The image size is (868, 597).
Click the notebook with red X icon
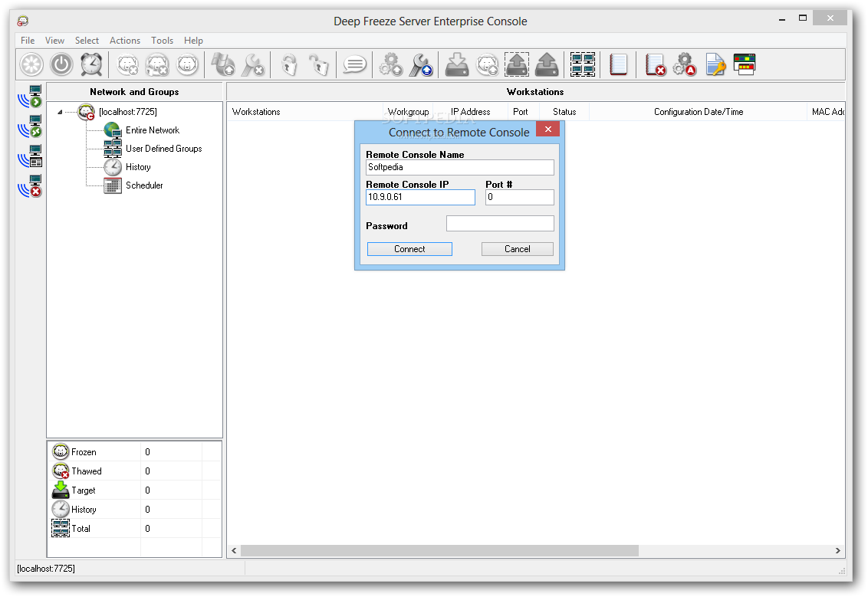656,64
